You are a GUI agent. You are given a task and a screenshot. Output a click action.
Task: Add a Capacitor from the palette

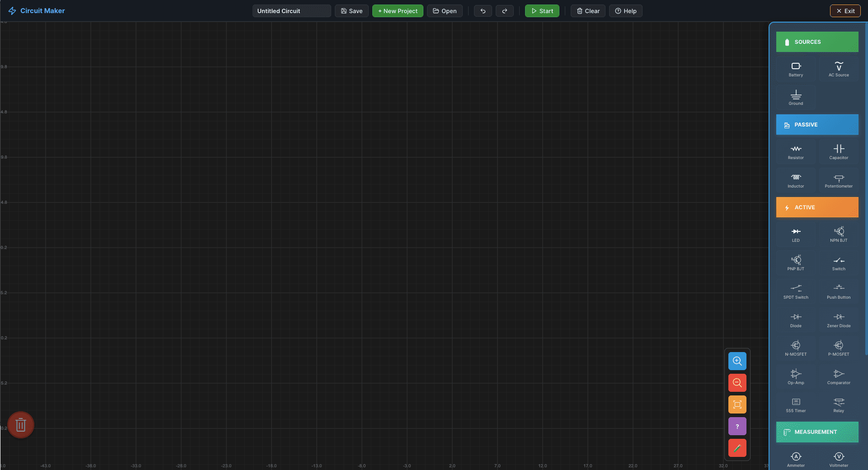coord(839,152)
